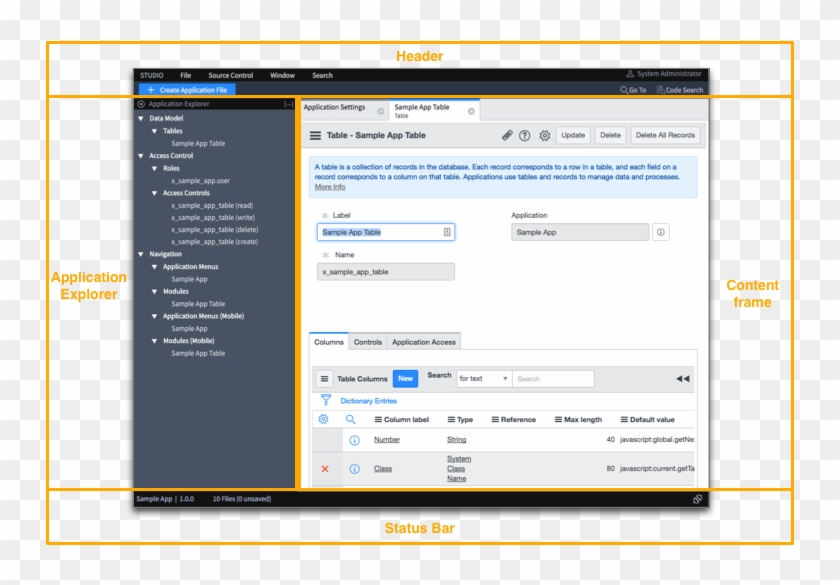The height and width of the screenshot is (585, 840).
Task: Collapse the Access Control tree node
Action: coord(141,156)
